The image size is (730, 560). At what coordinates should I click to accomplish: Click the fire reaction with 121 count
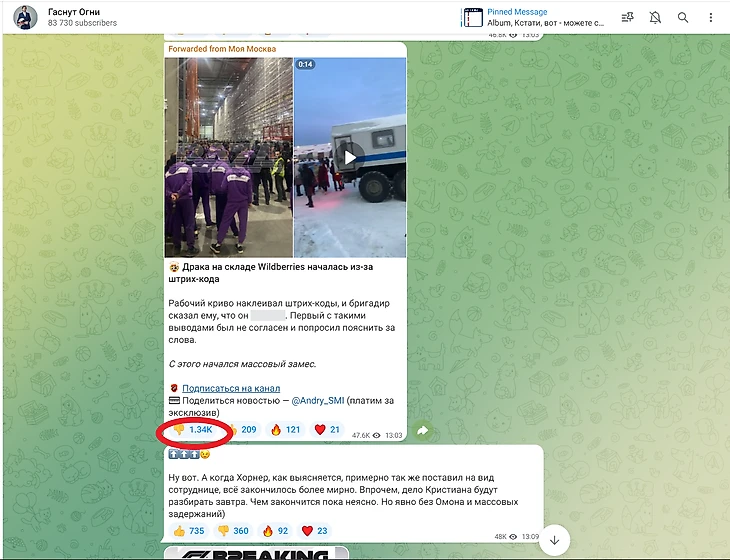pyautogui.click(x=284, y=430)
